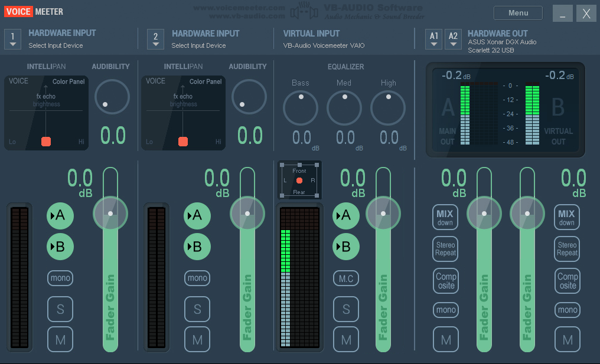The height and width of the screenshot is (364, 600).
Task: Click 'Select Input Device' under Hardware Input 1
Action: point(56,45)
